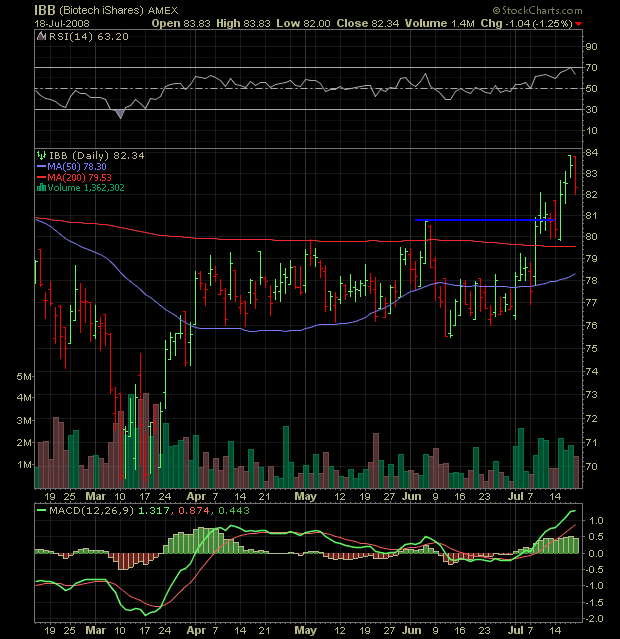Click the 50 label on the RSI scale
Viewport: 620px width, 639px height.
[591, 88]
